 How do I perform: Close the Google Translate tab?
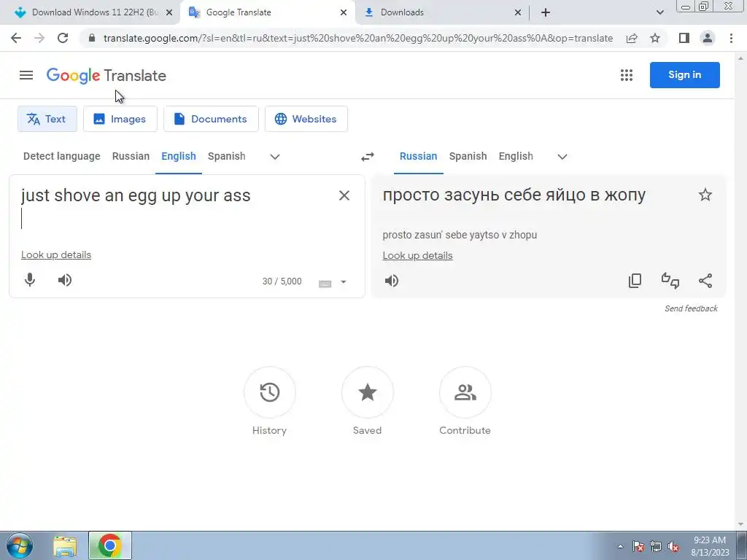pos(344,12)
